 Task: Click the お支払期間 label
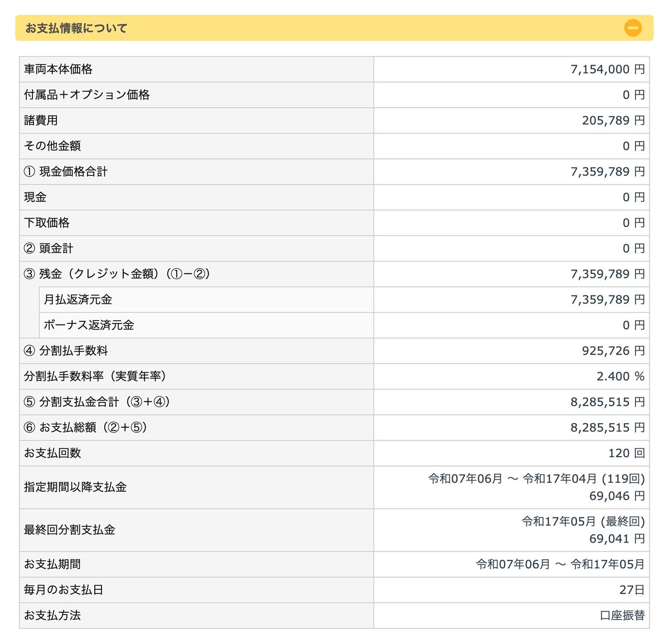pyautogui.click(x=52, y=564)
